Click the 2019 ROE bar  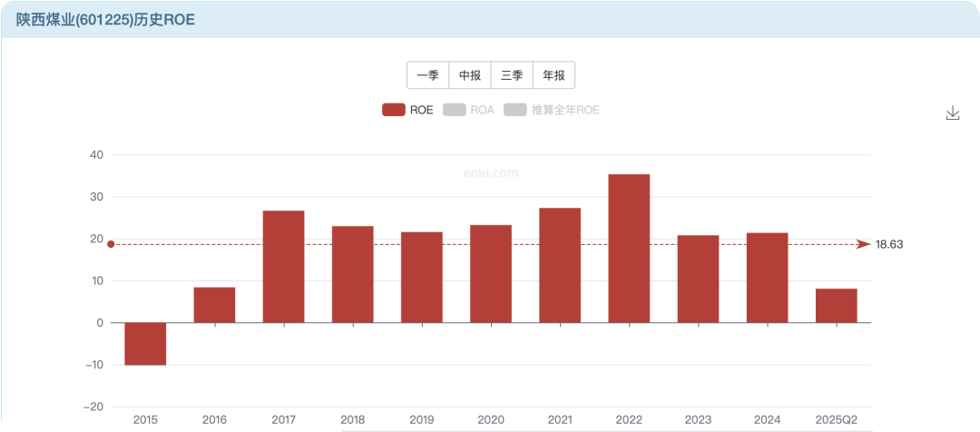[x=422, y=278]
